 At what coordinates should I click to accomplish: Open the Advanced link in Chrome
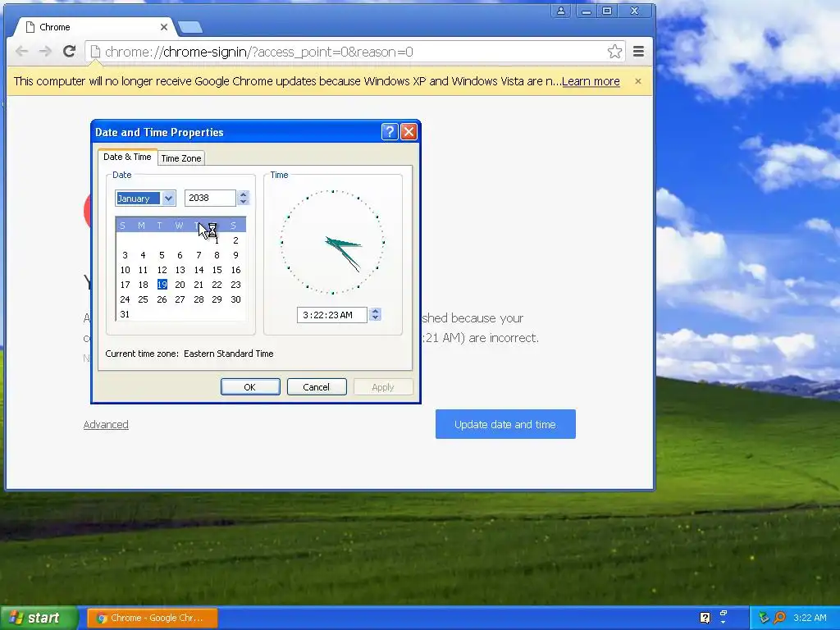click(106, 424)
